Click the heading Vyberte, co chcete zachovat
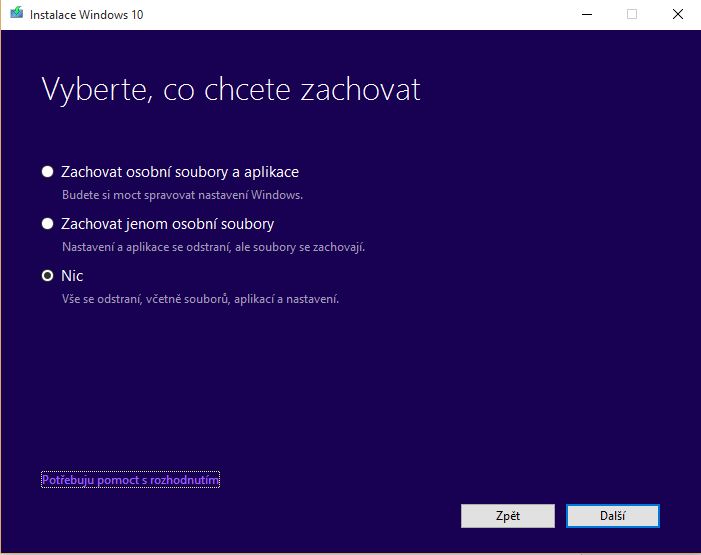701x555 pixels. coord(231,89)
